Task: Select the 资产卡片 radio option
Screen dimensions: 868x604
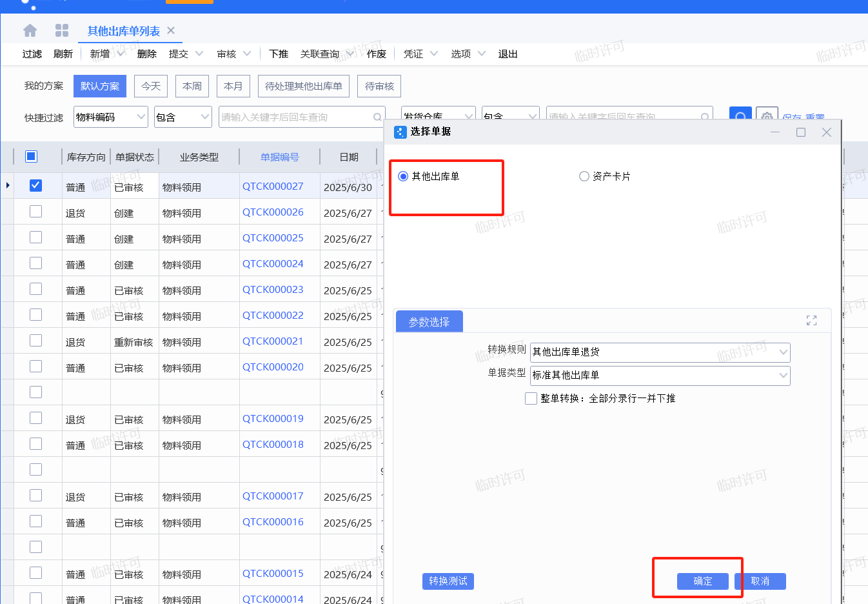Action: pos(584,176)
